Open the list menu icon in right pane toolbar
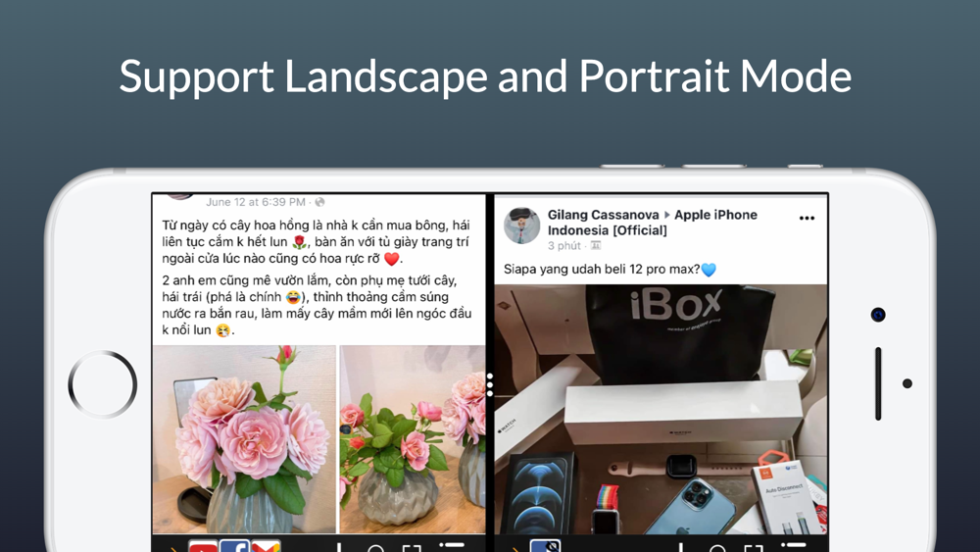The width and height of the screenshot is (980, 552). coord(795,547)
